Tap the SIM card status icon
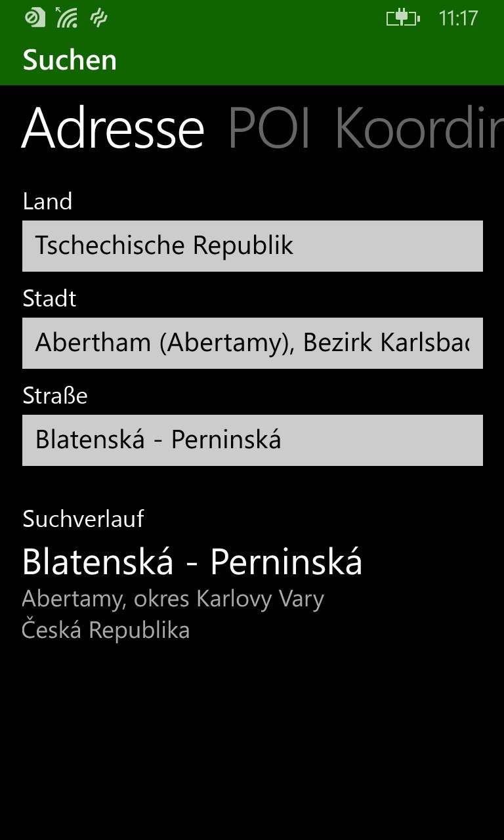Image resolution: width=504 pixels, height=840 pixels. 34,17
